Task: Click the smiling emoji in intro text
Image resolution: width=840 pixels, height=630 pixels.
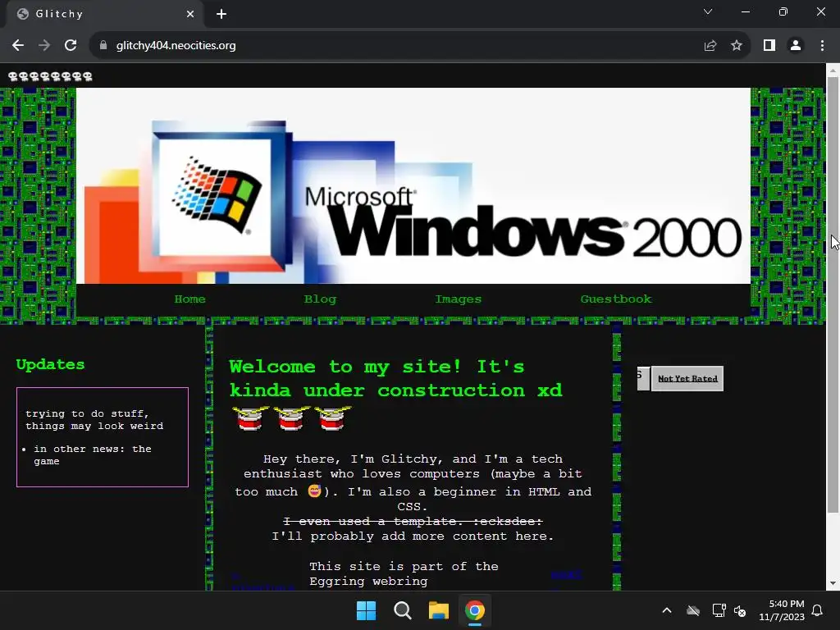Action: 314,491
